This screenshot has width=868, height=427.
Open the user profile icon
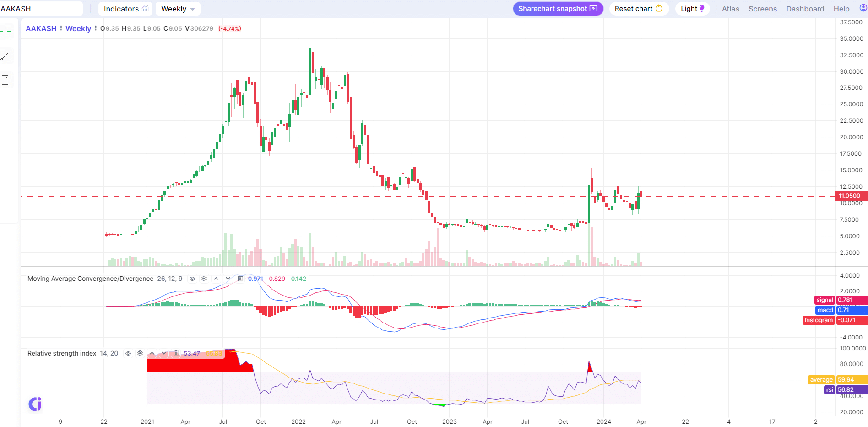(863, 8)
